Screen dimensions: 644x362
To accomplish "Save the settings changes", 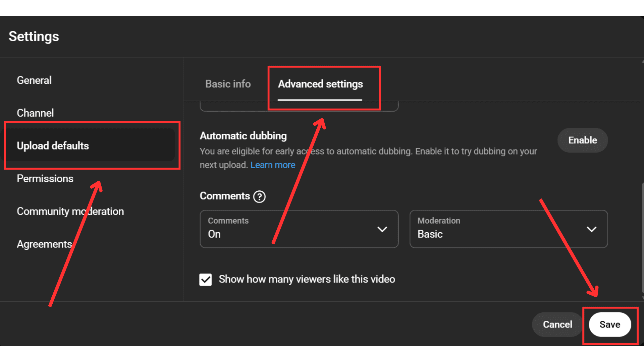I will point(609,324).
